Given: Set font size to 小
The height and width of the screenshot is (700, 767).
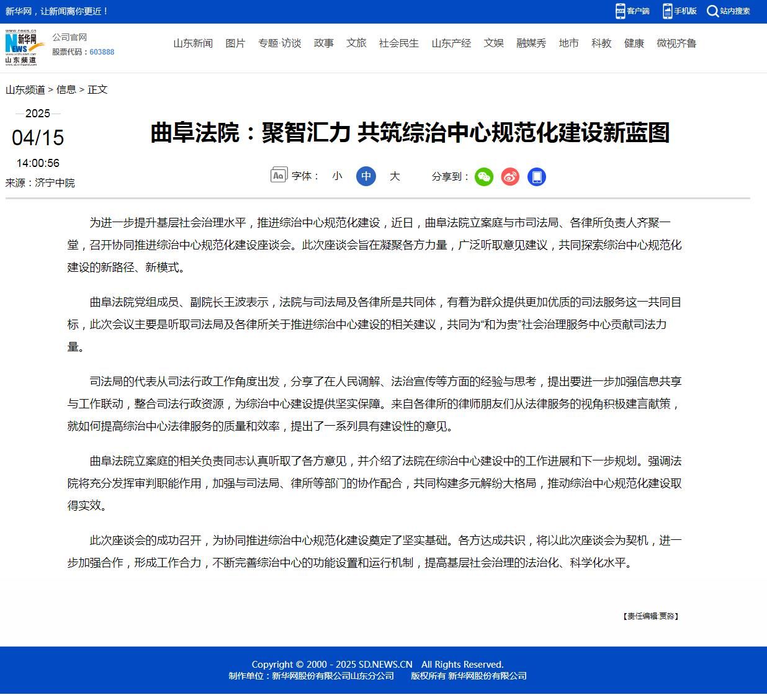Looking at the screenshot, I should coord(337,176).
